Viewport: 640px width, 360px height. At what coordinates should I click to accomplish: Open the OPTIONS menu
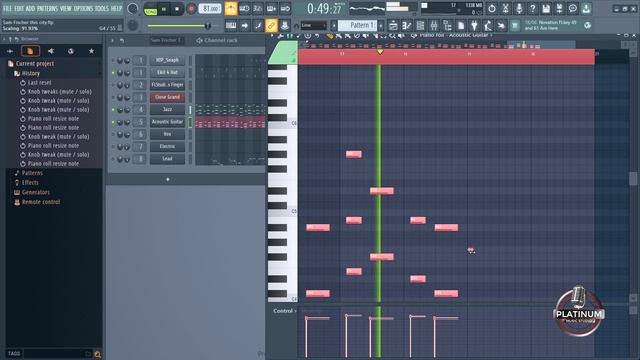83,8
